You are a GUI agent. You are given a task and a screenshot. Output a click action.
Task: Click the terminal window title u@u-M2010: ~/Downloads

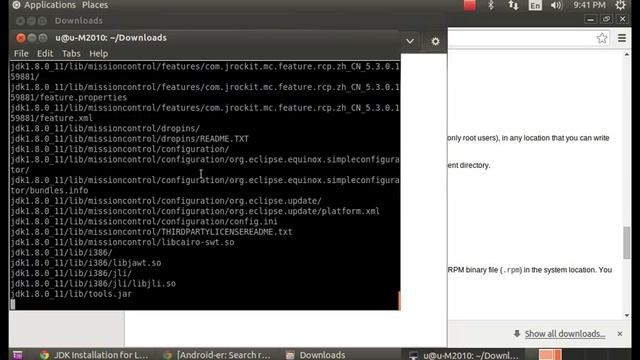(x=111, y=38)
